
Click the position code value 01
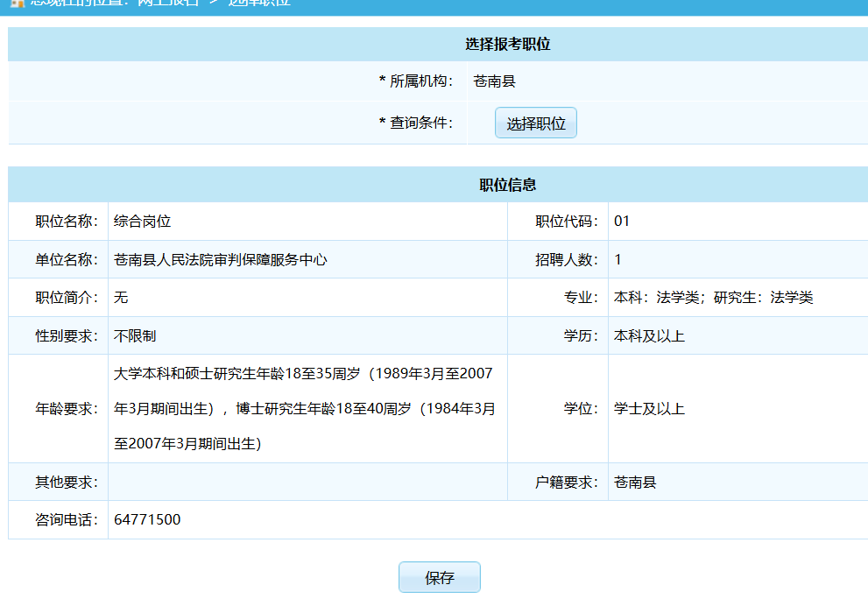click(x=622, y=222)
